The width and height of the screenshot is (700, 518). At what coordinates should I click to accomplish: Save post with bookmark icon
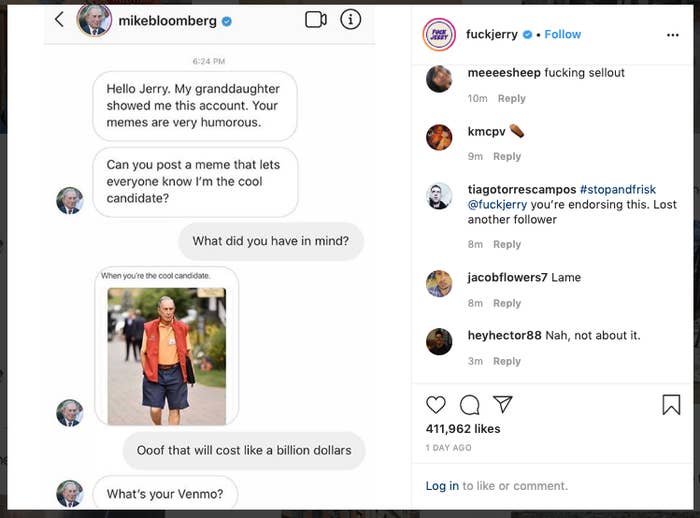(671, 405)
